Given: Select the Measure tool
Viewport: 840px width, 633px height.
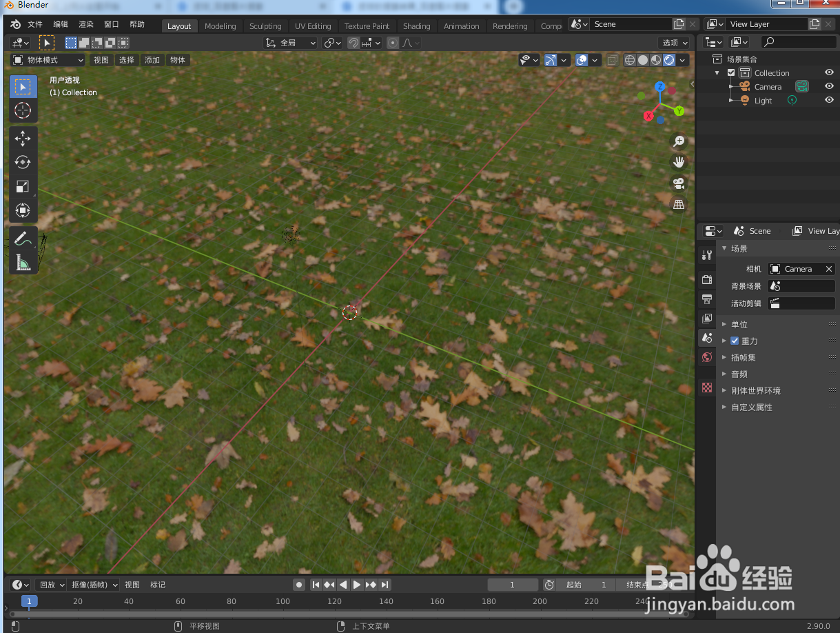Looking at the screenshot, I should [x=23, y=263].
